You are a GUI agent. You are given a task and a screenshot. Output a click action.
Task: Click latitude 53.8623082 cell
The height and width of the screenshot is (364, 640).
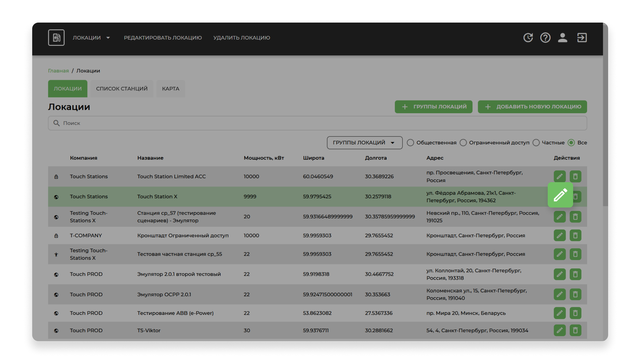(317, 313)
